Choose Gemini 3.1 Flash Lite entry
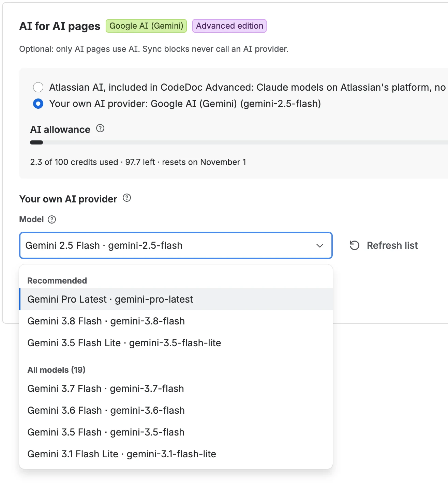The height and width of the screenshot is (503, 448). (x=176, y=454)
